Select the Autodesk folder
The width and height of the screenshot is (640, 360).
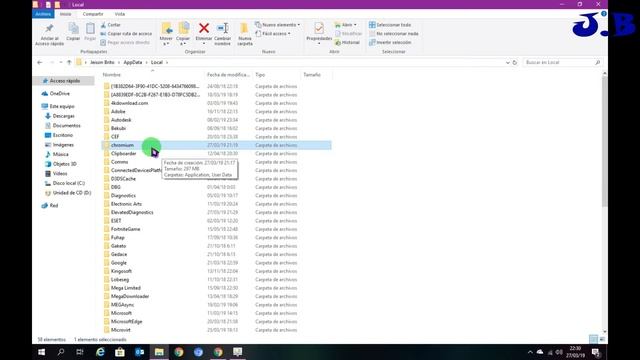pos(121,120)
